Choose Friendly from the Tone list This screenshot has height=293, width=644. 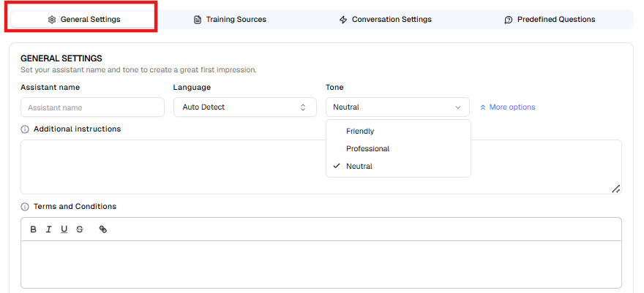[360, 132]
